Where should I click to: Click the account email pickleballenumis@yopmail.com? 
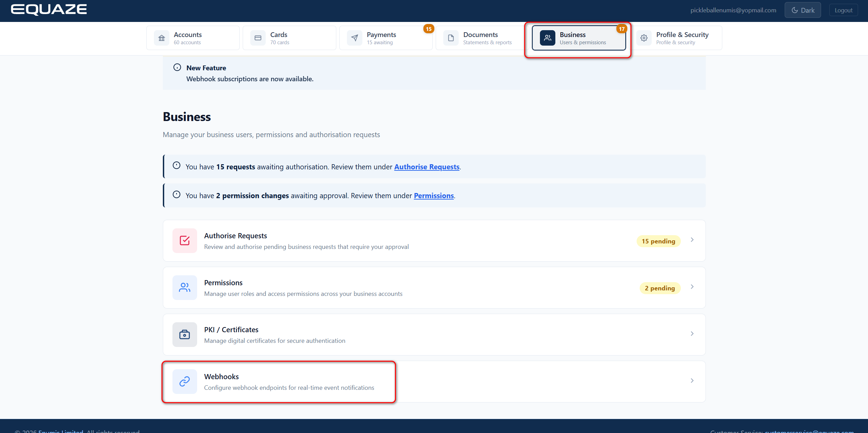[733, 10]
